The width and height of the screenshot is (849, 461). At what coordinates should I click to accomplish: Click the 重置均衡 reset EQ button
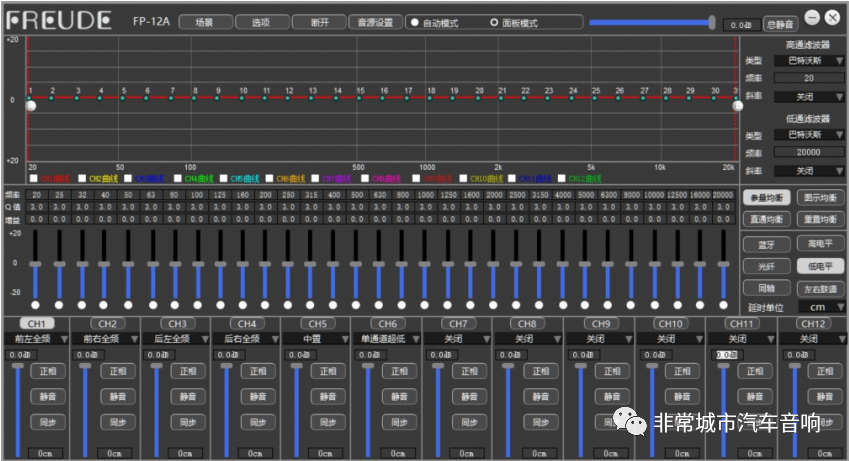click(x=820, y=218)
